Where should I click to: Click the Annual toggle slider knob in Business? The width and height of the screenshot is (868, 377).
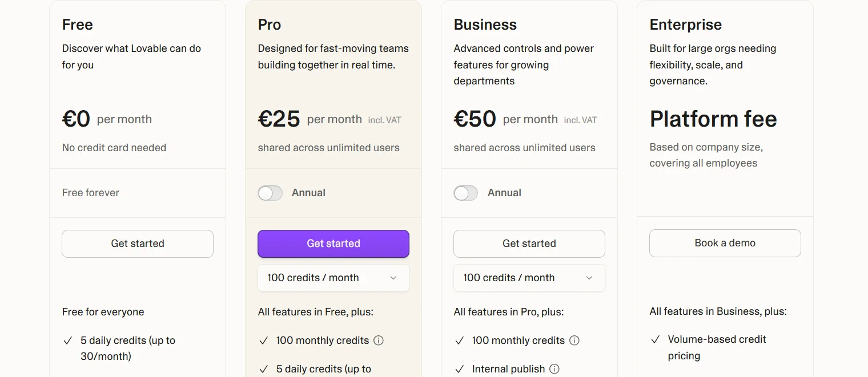pos(461,193)
